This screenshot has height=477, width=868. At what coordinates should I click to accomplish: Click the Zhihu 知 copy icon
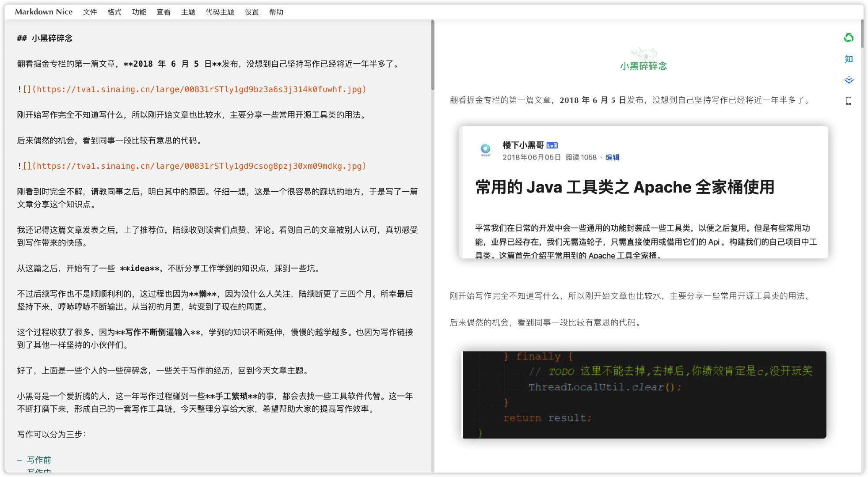point(848,59)
